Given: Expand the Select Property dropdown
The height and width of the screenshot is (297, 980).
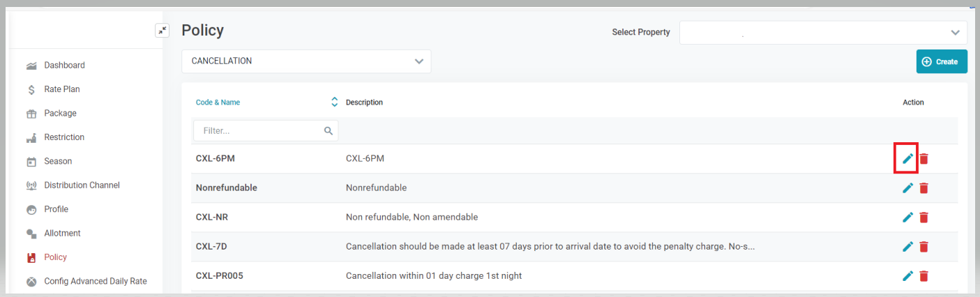Looking at the screenshot, I should coord(823,32).
